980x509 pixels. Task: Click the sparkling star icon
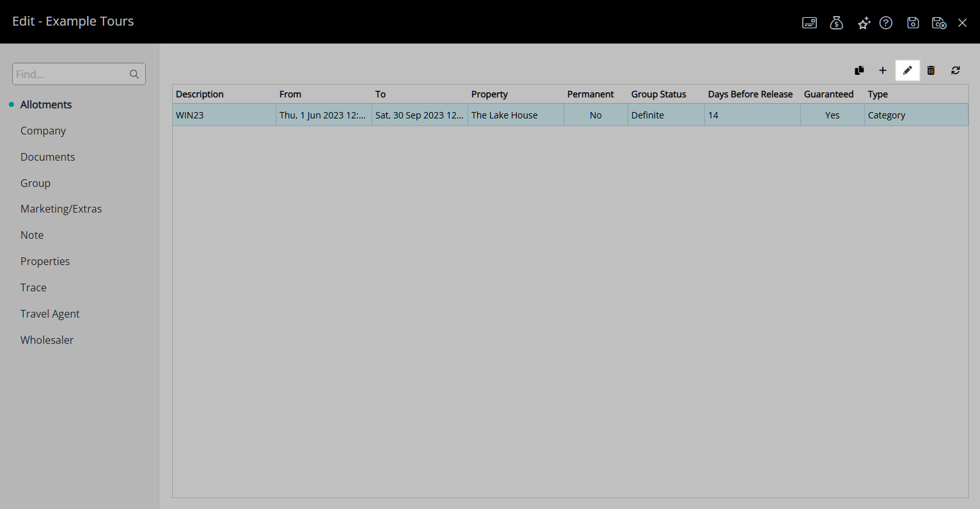point(864,24)
